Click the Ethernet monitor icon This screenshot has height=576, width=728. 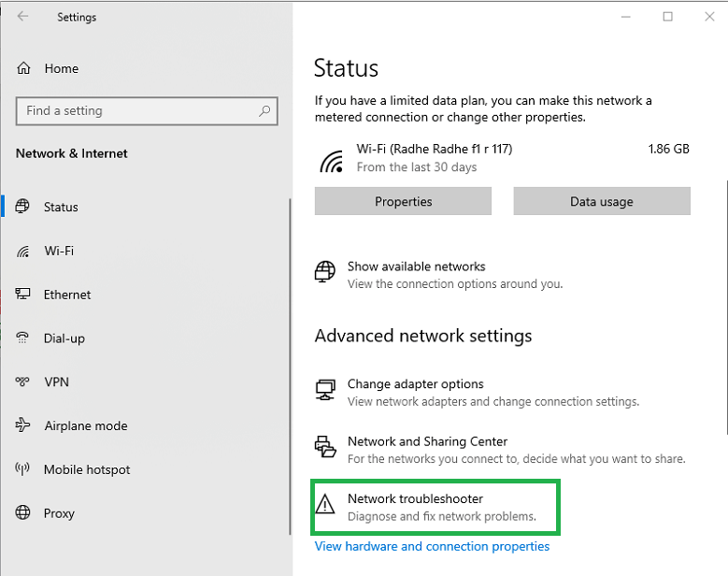point(22,294)
